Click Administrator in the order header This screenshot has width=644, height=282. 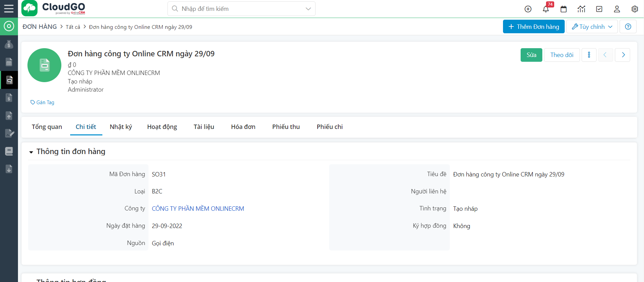click(86, 90)
